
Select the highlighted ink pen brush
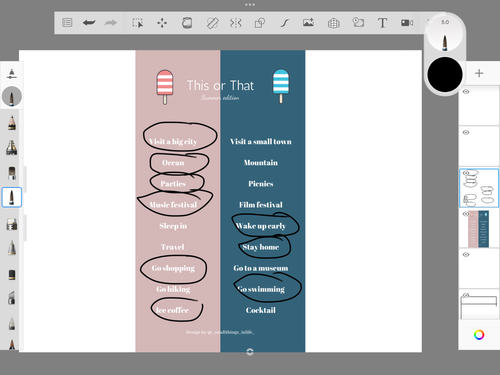coord(12,197)
